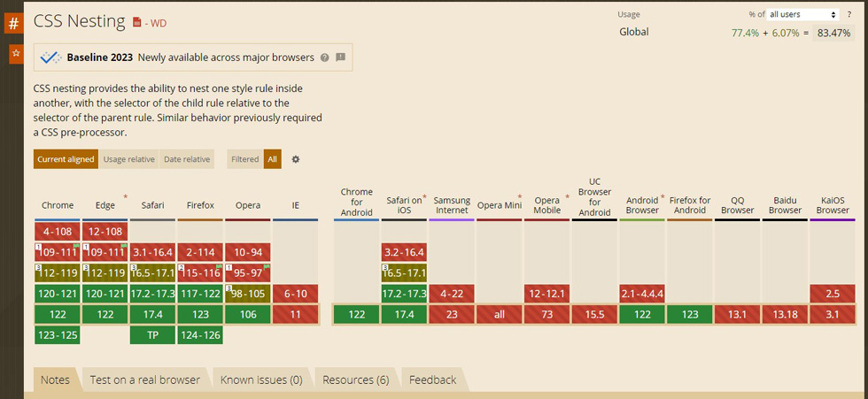Screen dimensions: 868x399
Task: Select Samsung Internet 23 cell
Action: (452, 314)
